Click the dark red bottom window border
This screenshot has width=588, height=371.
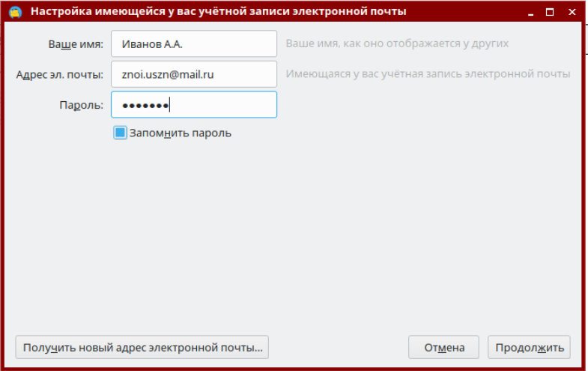[x=294, y=369]
